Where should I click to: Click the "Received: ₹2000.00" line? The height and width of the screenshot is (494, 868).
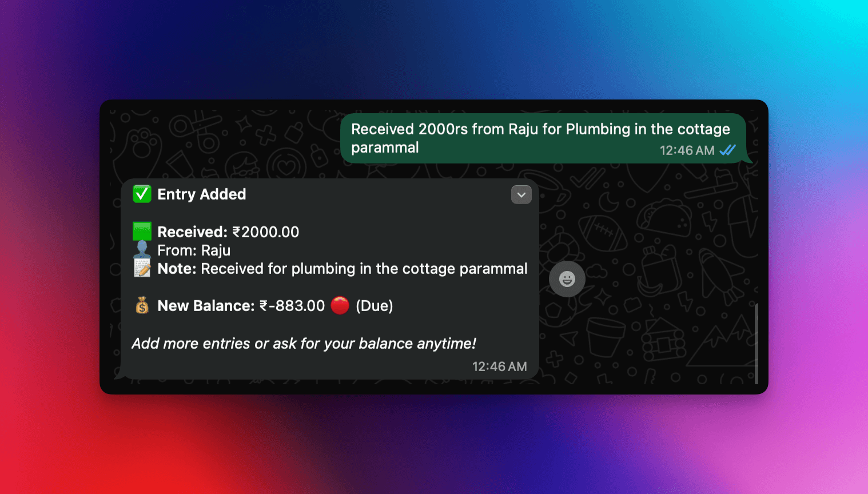(228, 232)
